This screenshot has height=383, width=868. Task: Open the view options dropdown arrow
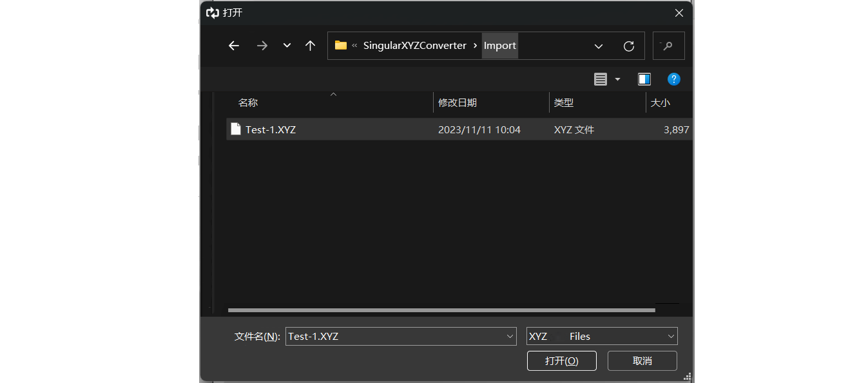click(x=617, y=79)
